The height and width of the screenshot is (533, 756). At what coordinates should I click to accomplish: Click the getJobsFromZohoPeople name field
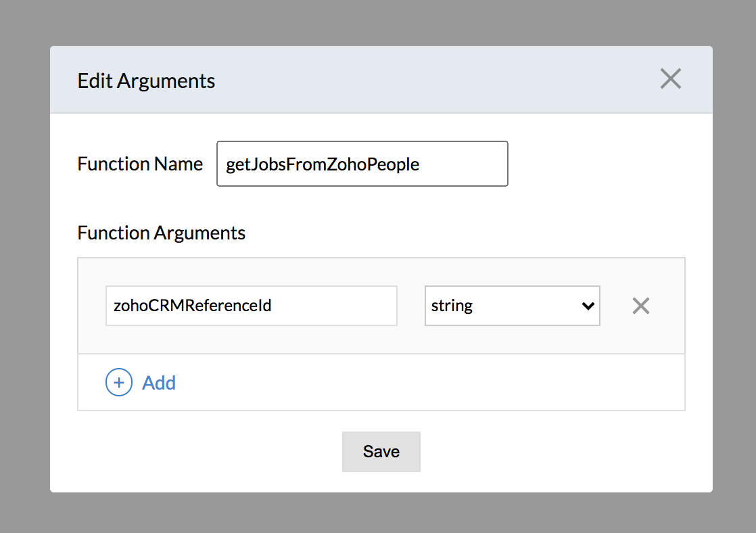362,164
